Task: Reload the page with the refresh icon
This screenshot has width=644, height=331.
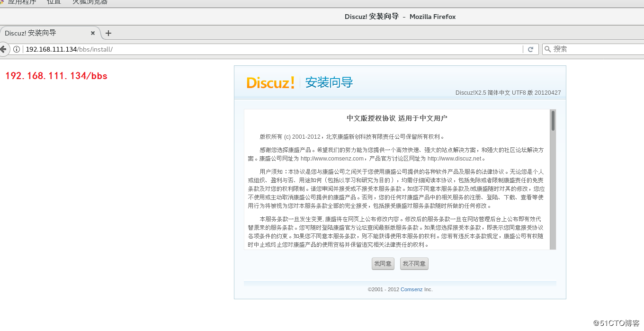Action: click(531, 49)
